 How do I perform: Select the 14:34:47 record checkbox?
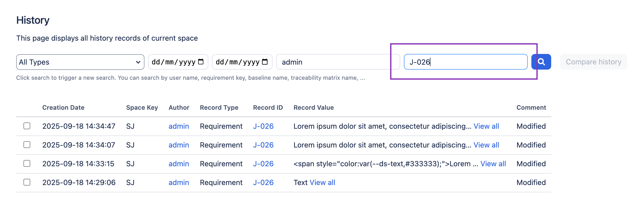27,126
